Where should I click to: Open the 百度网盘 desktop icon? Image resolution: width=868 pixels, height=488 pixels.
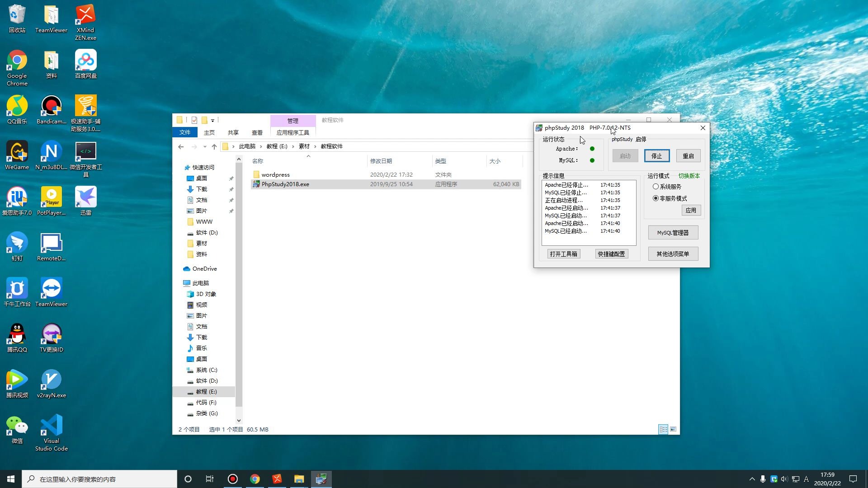tap(85, 64)
